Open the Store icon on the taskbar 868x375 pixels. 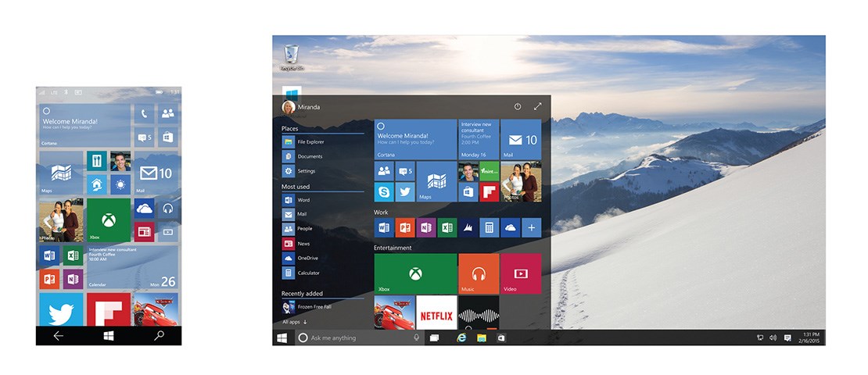click(501, 338)
